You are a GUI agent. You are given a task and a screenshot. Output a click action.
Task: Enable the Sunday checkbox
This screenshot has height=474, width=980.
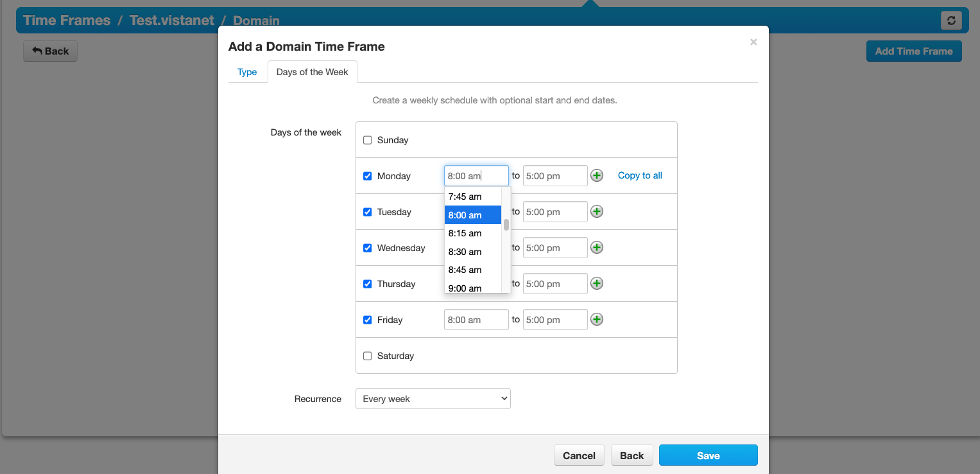pyautogui.click(x=368, y=140)
